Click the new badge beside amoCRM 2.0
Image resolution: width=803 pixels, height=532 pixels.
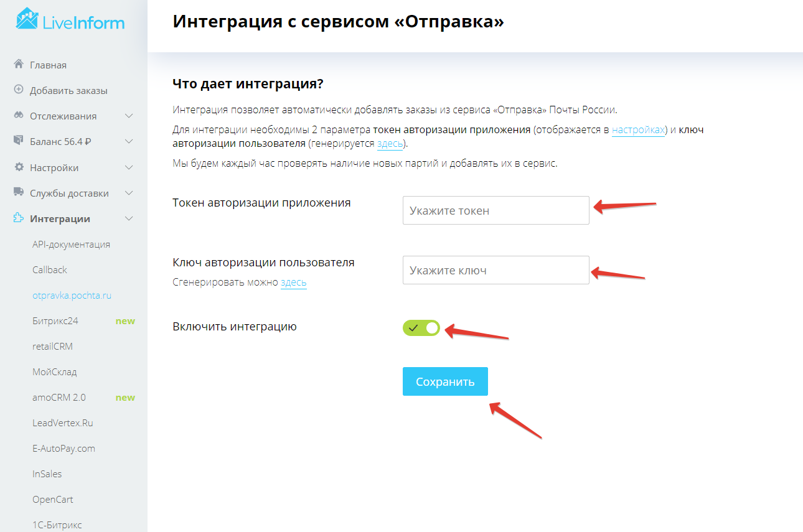(125, 397)
